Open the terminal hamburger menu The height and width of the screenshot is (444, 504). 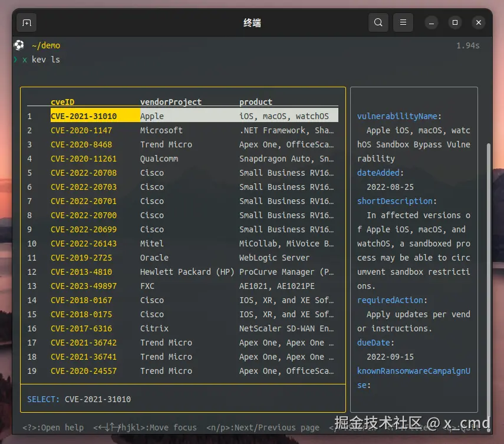coord(403,22)
